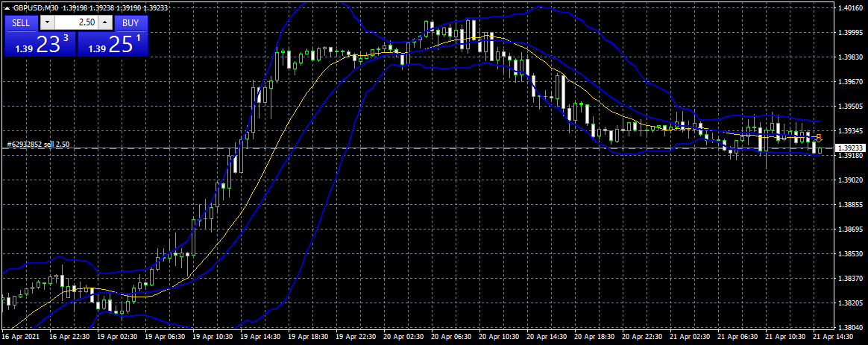Click time axis label 21 Apr 02:30

coord(689,336)
